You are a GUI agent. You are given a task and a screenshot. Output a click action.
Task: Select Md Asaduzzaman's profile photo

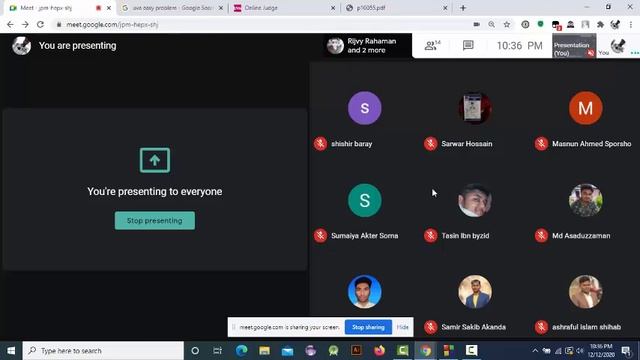point(585,200)
